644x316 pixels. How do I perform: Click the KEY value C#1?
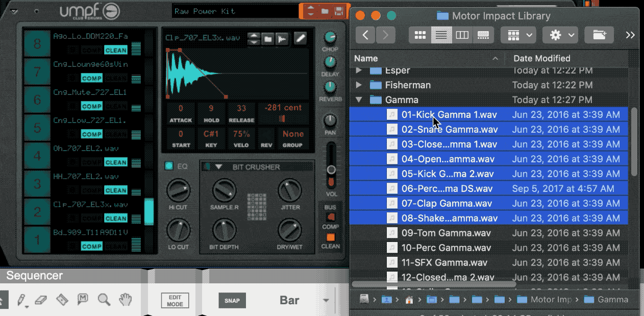tap(211, 134)
